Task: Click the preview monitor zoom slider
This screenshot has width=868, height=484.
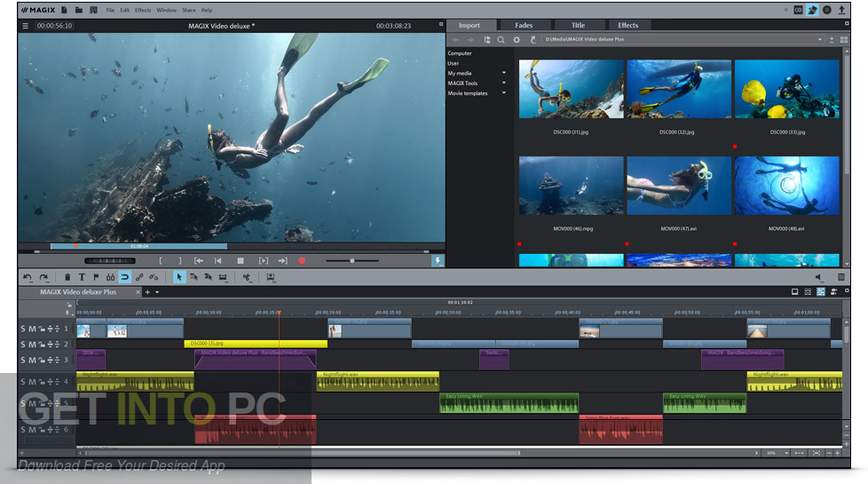Action: pos(352,261)
